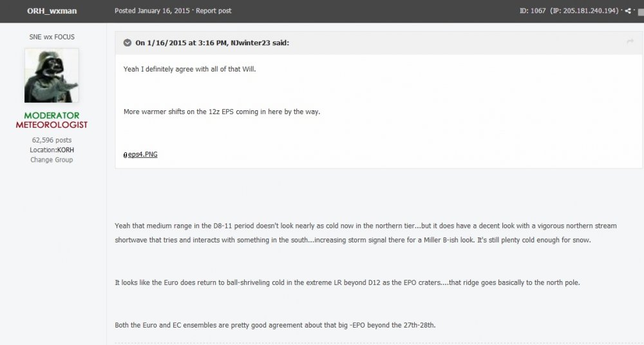
Task: Click the IP address 205.181.240.194
Action: point(590,11)
